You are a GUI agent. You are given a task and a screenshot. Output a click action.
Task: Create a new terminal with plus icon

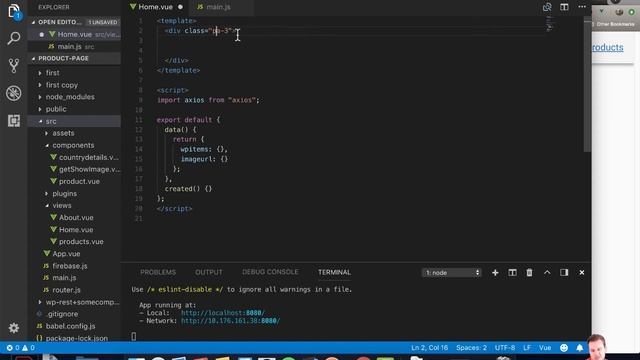point(495,272)
